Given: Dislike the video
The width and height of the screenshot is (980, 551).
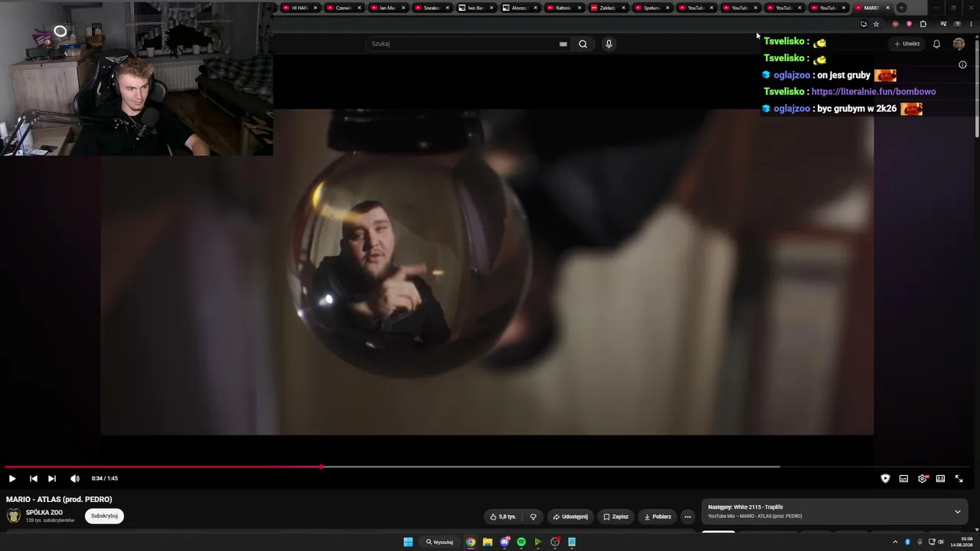Looking at the screenshot, I should [533, 517].
